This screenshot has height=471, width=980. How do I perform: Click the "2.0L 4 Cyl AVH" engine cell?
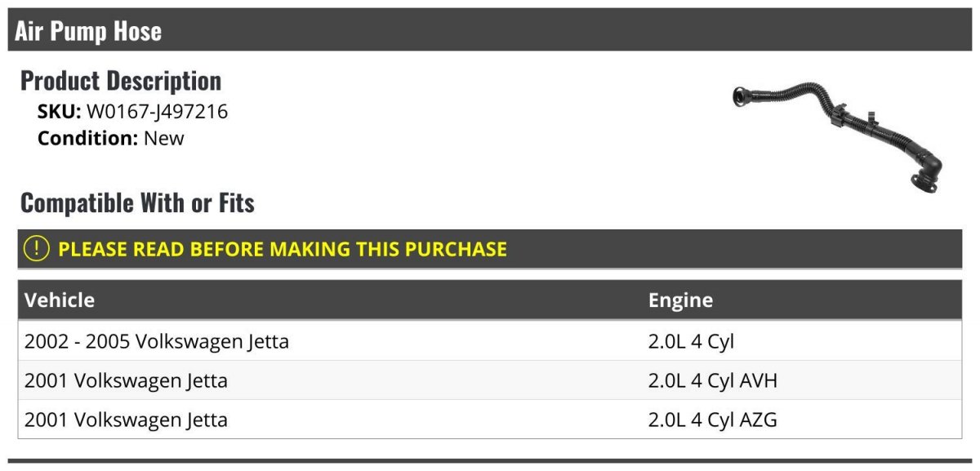click(712, 380)
